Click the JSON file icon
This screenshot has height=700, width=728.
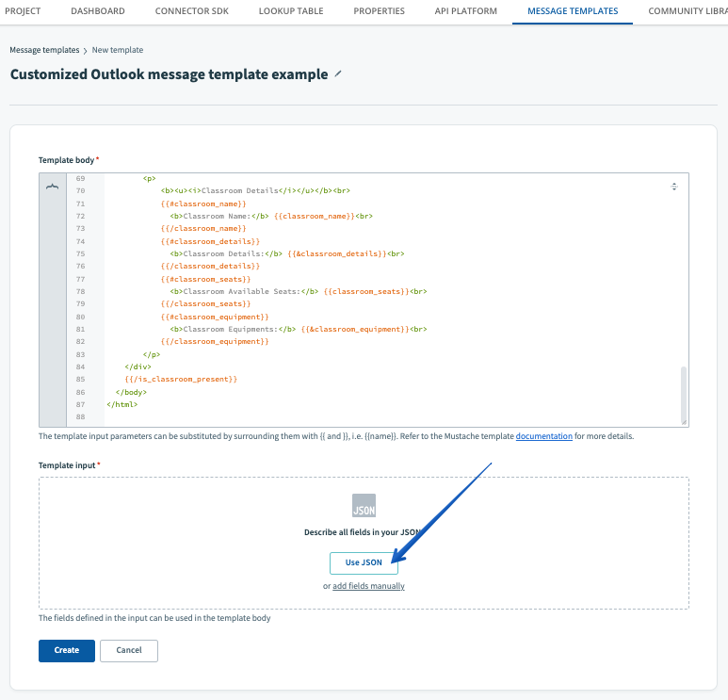coord(364,505)
